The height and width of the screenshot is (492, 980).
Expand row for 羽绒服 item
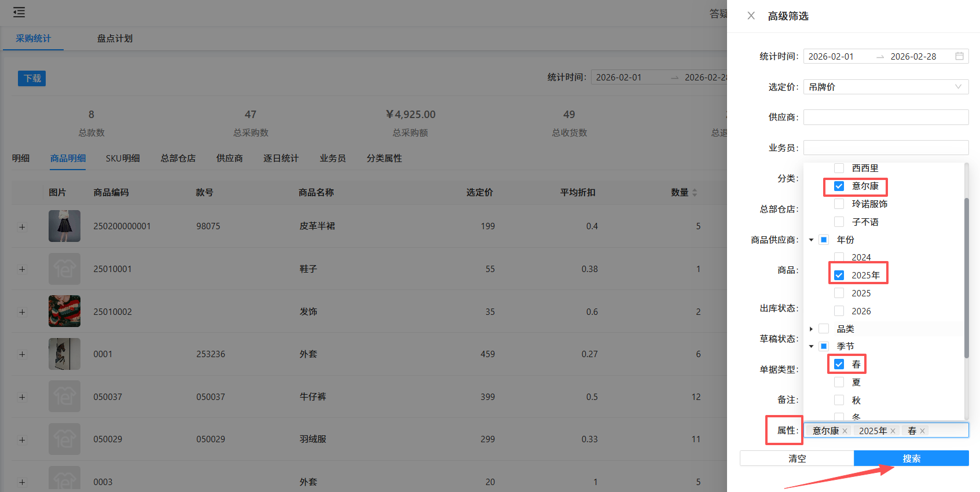(22, 440)
